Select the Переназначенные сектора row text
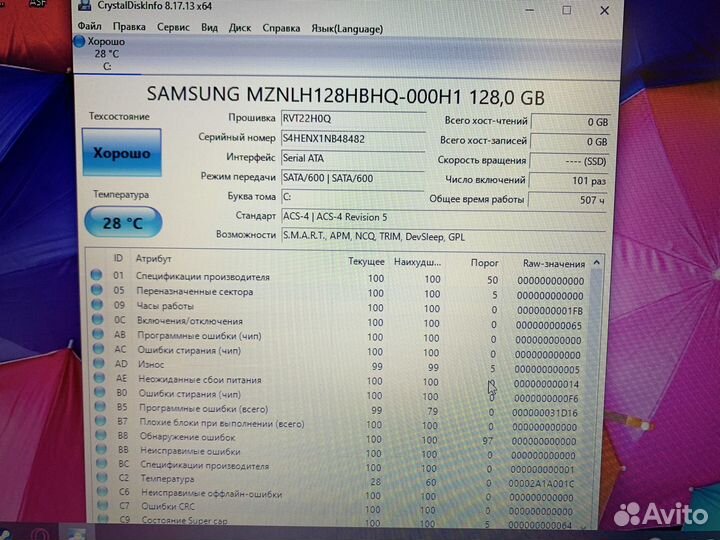 pos(195,292)
